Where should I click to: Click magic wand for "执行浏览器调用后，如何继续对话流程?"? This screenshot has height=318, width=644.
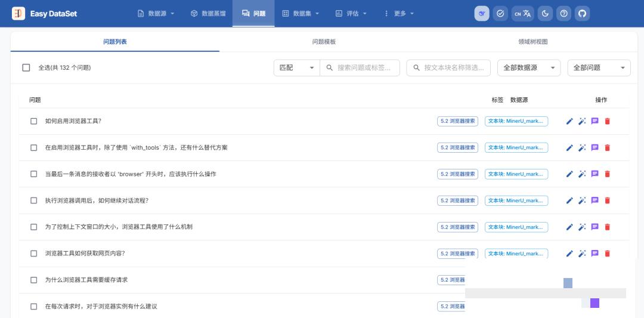pos(582,200)
